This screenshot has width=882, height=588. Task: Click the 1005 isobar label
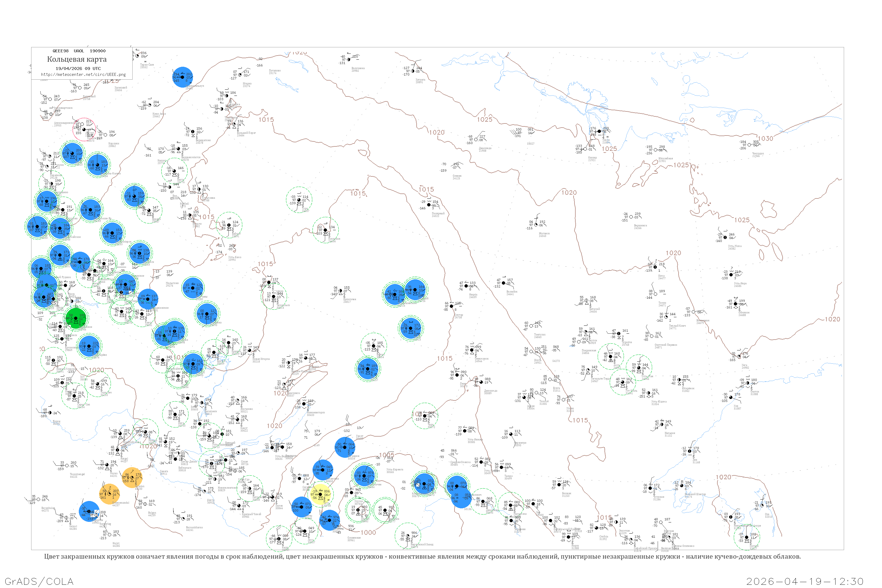point(386,455)
